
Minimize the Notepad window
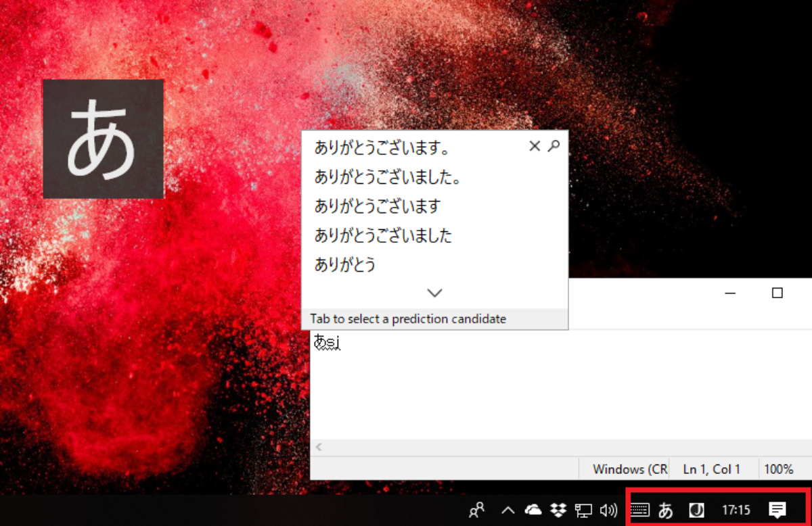coord(730,293)
